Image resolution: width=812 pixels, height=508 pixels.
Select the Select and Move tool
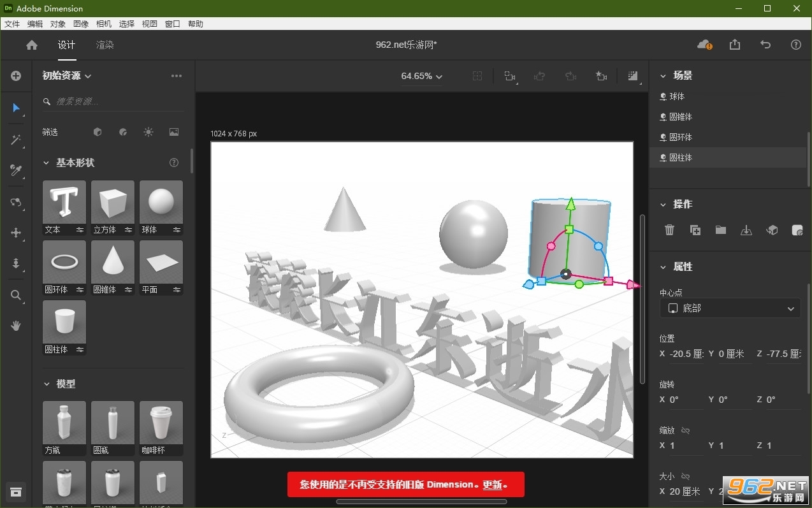(x=16, y=108)
